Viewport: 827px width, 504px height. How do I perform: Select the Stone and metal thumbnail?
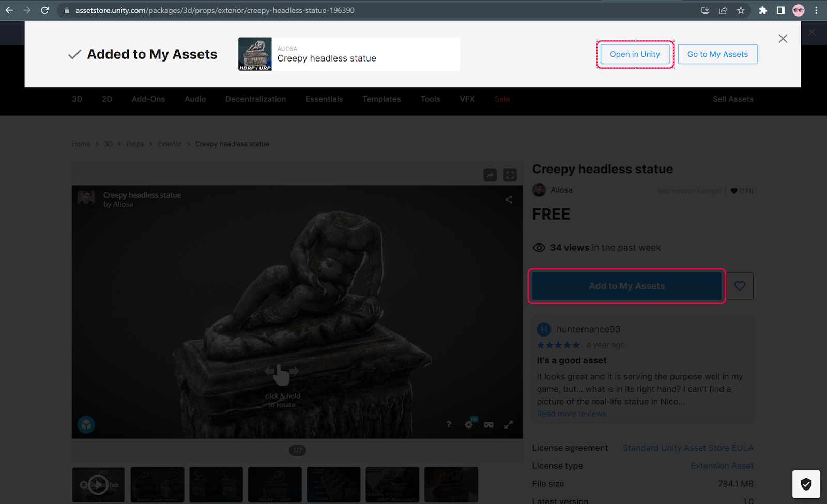pos(158,485)
